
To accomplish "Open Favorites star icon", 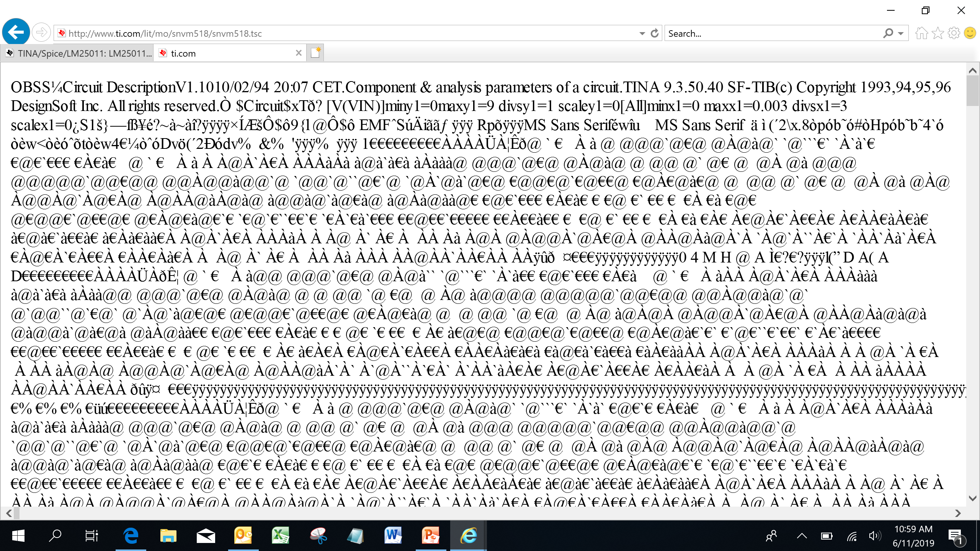I will (x=938, y=33).
